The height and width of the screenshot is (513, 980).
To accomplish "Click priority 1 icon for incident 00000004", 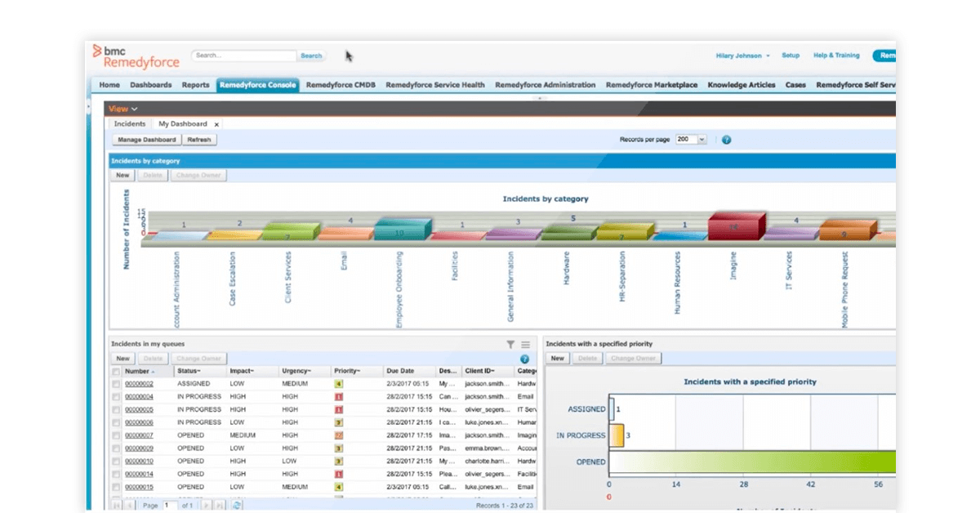I will click(338, 396).
